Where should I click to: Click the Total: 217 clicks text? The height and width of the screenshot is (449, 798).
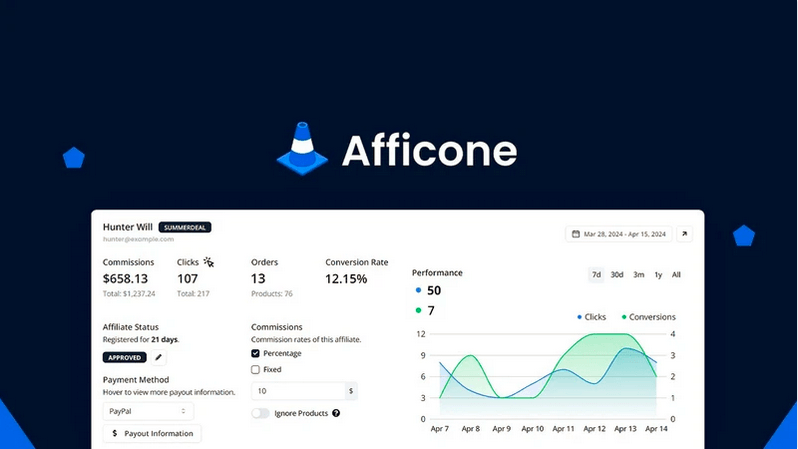coord(193,294)
